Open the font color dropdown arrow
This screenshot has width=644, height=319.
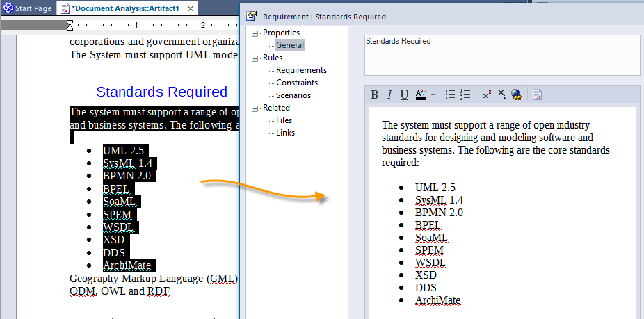[433, 95]
